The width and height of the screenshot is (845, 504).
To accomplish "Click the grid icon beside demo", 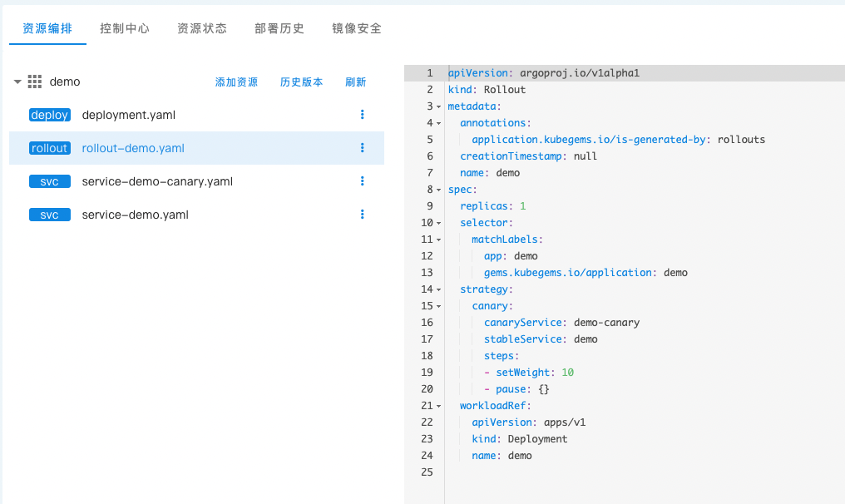I will click(35, 82).
